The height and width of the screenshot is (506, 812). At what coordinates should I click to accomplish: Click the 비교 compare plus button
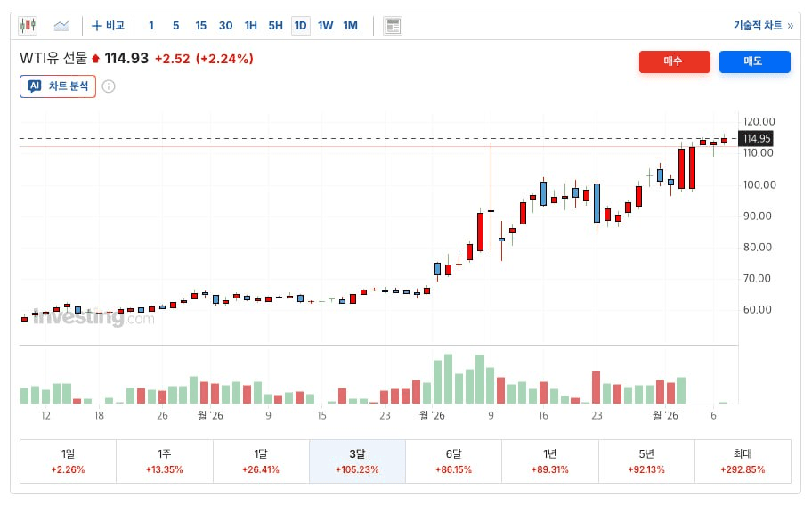(109, 26)
